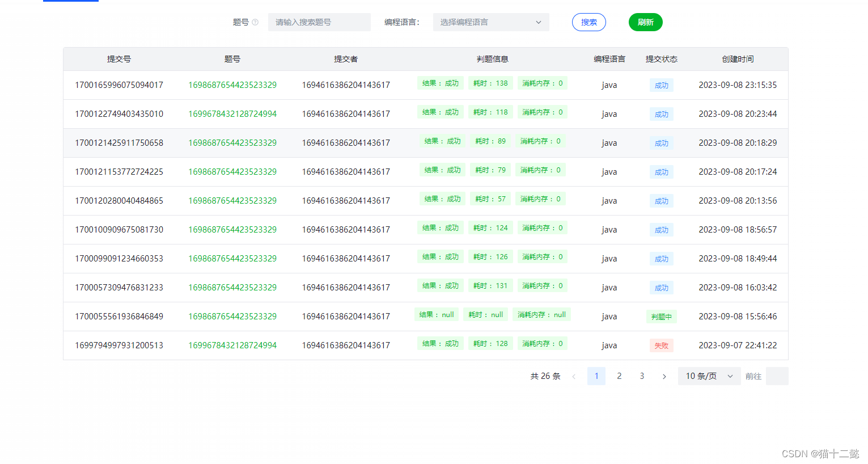Click the 消耗内存：null tag
This screenshot has width=868, height=464.
541,315
